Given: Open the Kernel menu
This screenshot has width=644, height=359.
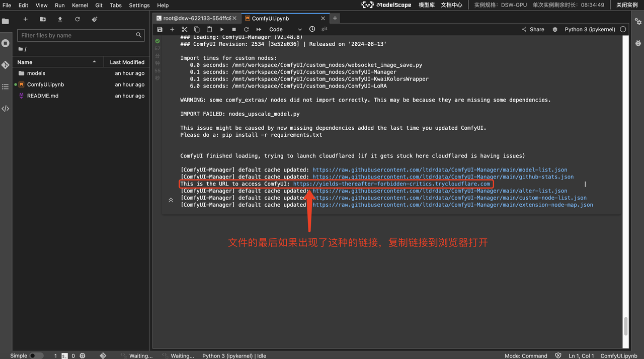Looking at the screenshot, I should click(80, 5).
